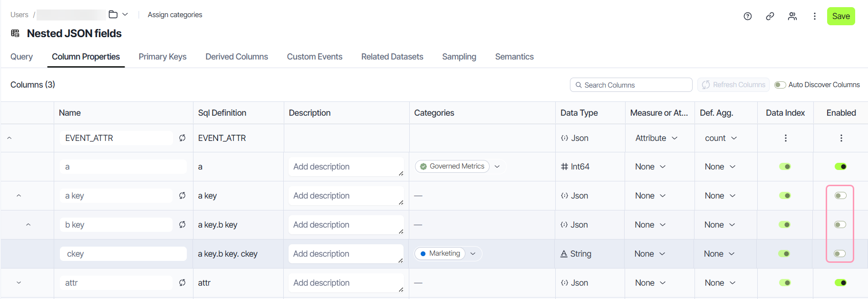Image resolution: width=868 pixels, height=299 pixels.
Task: Click Assign categories
Action: coord(175,15)
